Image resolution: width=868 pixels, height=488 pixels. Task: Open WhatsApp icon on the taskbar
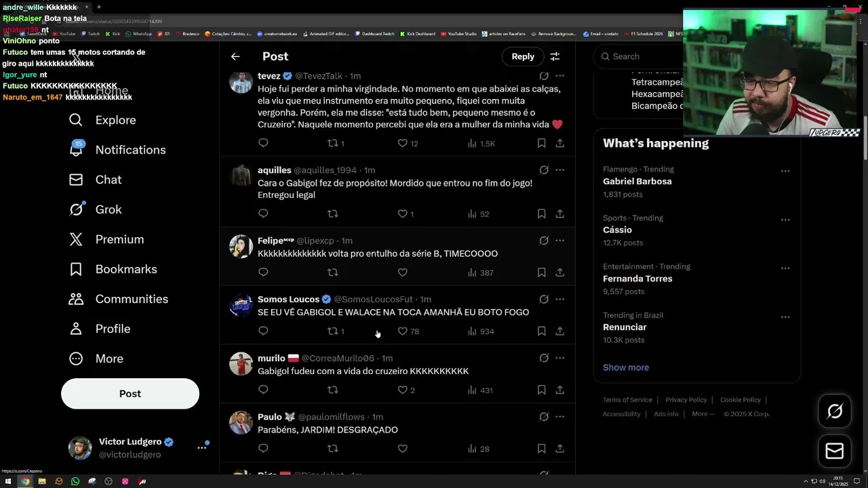click(75, 481)
